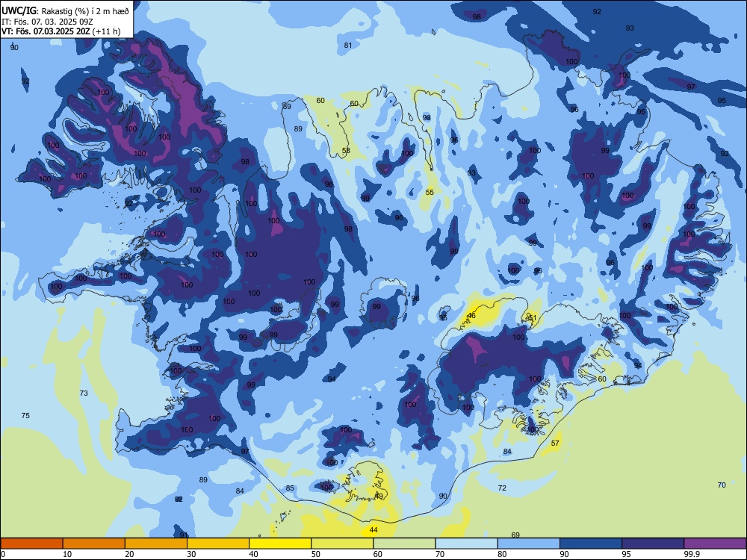Click the '69' value near the legend
This screenshot has height=560, width=747.
[515, 535]
